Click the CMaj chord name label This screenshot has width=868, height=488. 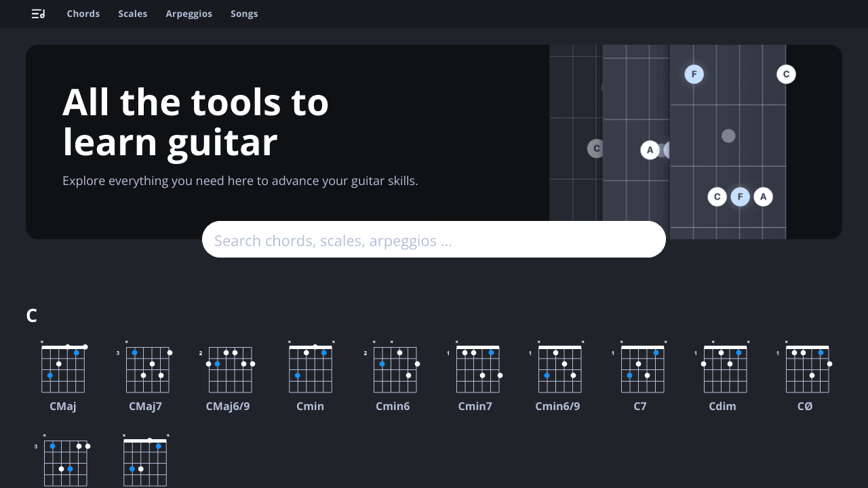62,406
